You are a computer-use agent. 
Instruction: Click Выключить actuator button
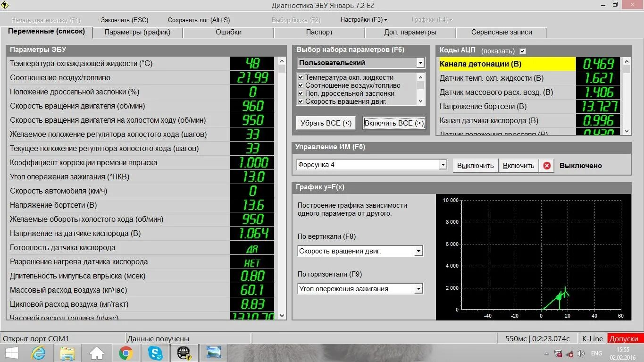point(475,166)
